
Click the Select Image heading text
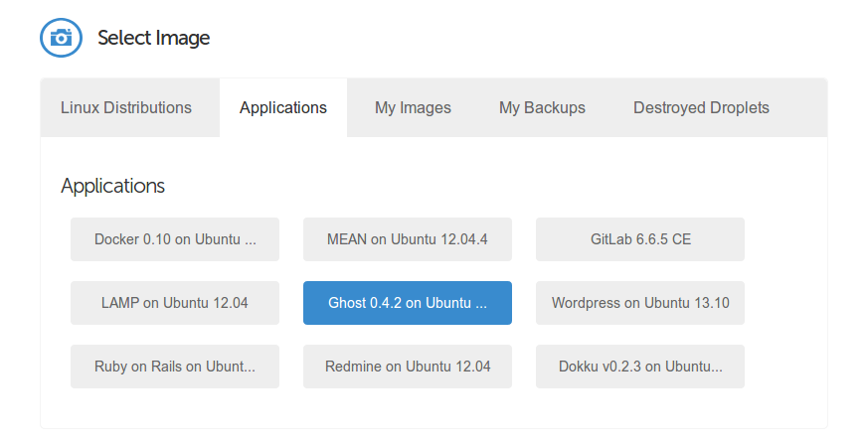[x=154, y=38]
